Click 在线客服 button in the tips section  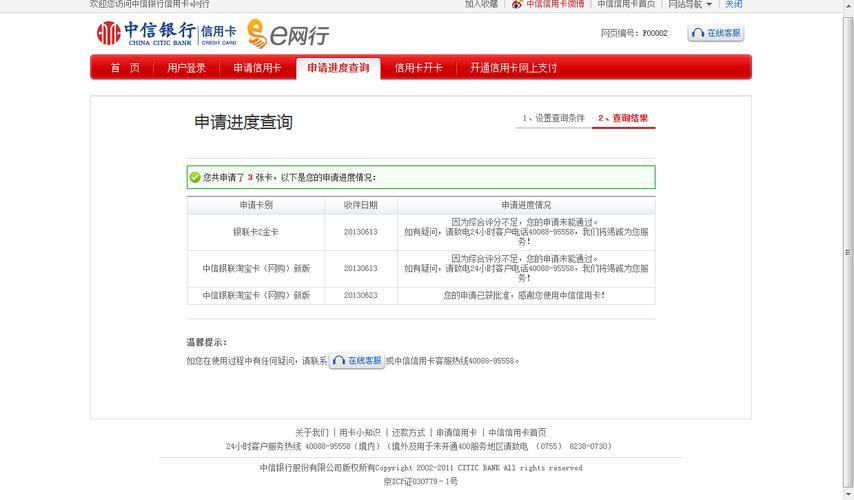click(x=357, y=361)
